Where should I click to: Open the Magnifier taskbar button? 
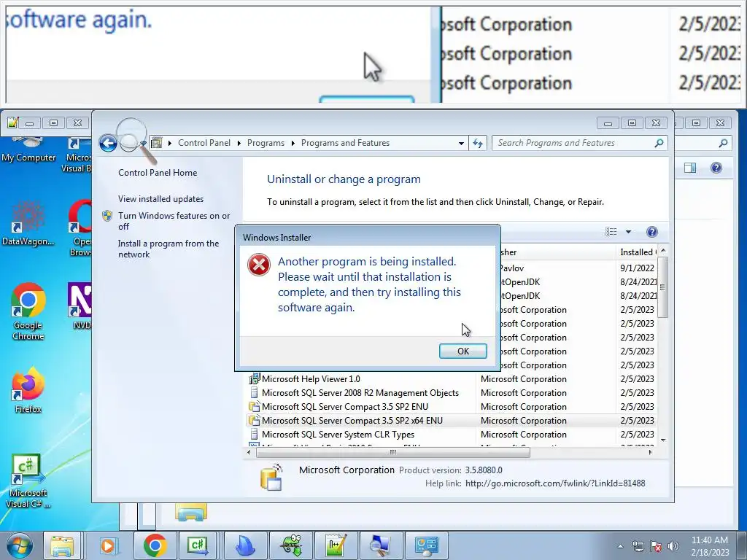pos(381,545)
